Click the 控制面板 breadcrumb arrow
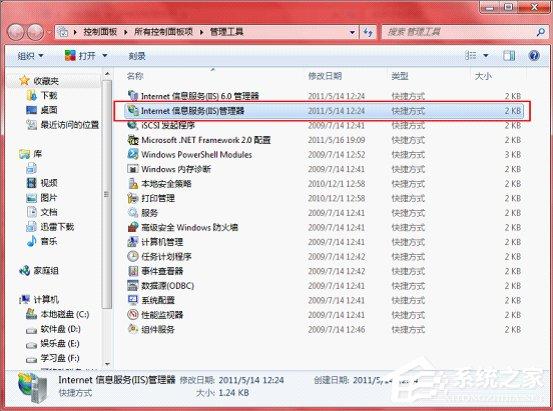The image size is (553, 411). pyautogui.click(x=126, y=32)
